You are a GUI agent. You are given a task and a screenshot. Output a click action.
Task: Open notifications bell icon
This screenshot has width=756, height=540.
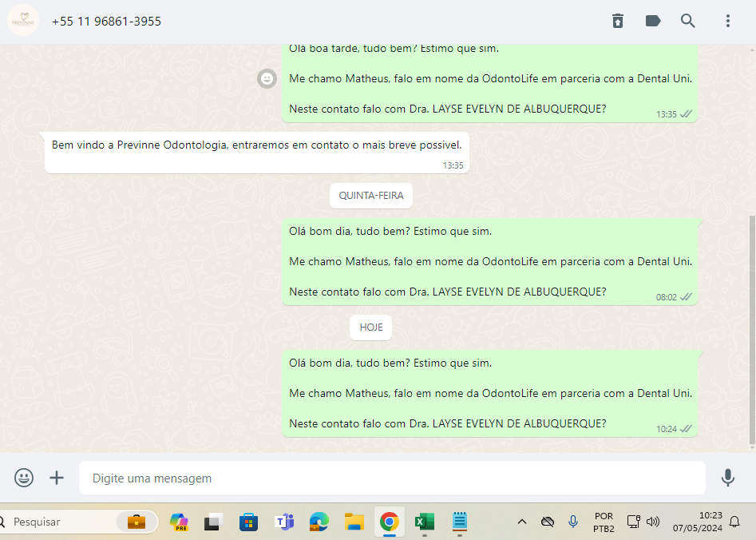pos(734,522)
